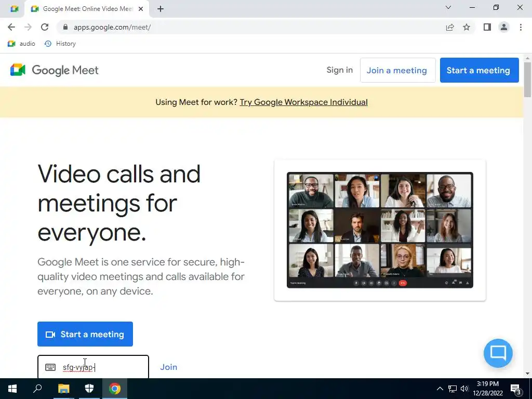532x399 pixels.
Task: Click the network tray icon
Action: point(453,389)
